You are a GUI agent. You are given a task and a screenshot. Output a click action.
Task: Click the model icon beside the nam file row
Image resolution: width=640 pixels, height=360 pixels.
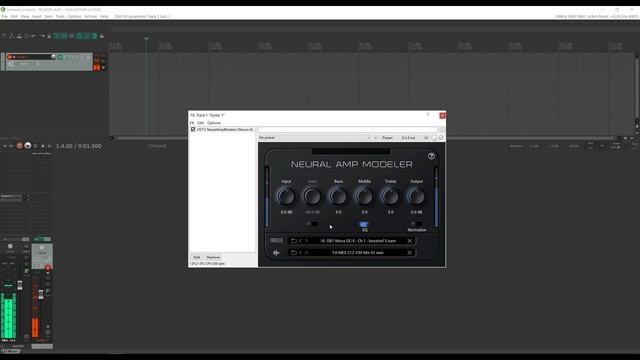(x=276, y=240)
